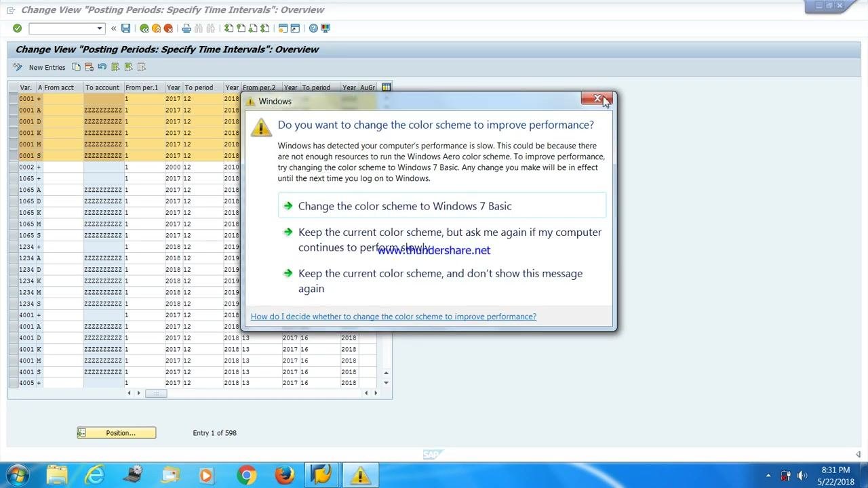This screenshot has width=868, height=488.
Task: Select Keep current scheme, don't show message again
Action: pos(442,281)
